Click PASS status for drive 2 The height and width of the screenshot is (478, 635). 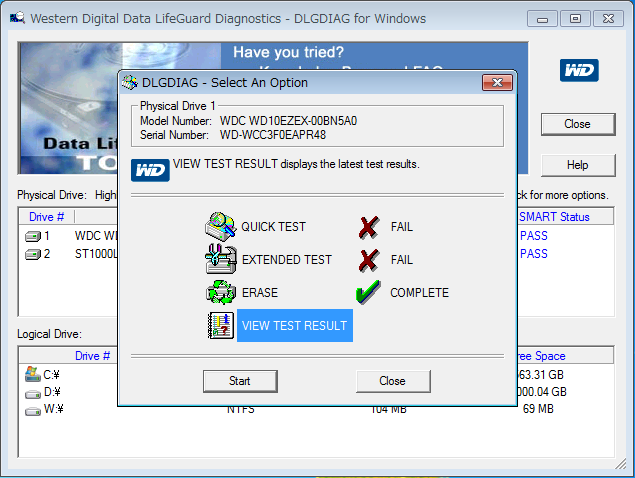(534, 254)
